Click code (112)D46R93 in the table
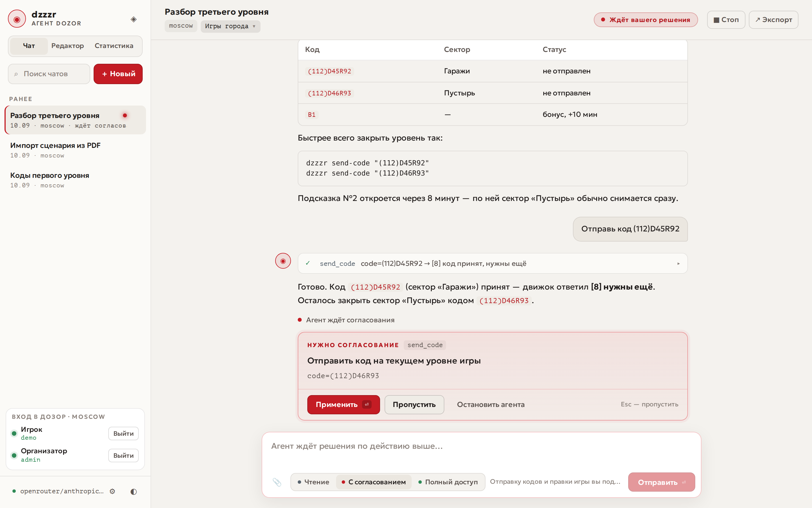This screenshot has height=508, width=812. tap(329, 93)
